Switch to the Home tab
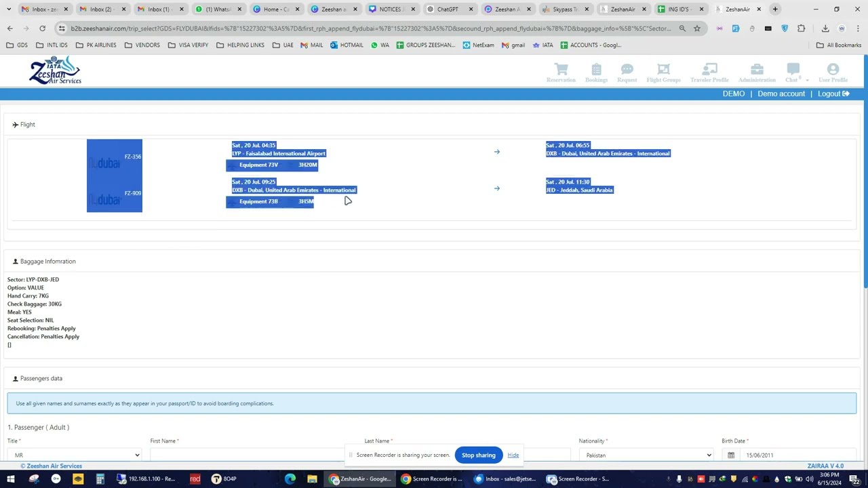 click(x=275, y=9)
